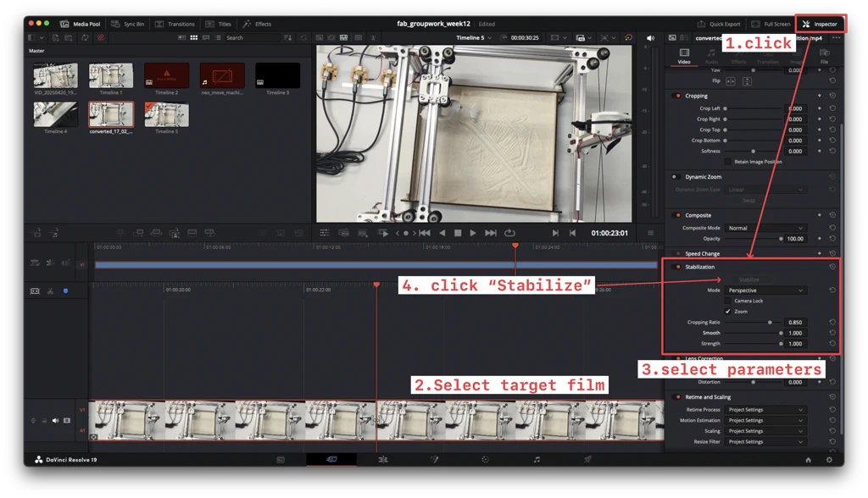Image resolution: width=868 pixels, height=498 pixels.
Task: Select the File tab in Inspector
Action: (824, 56)
